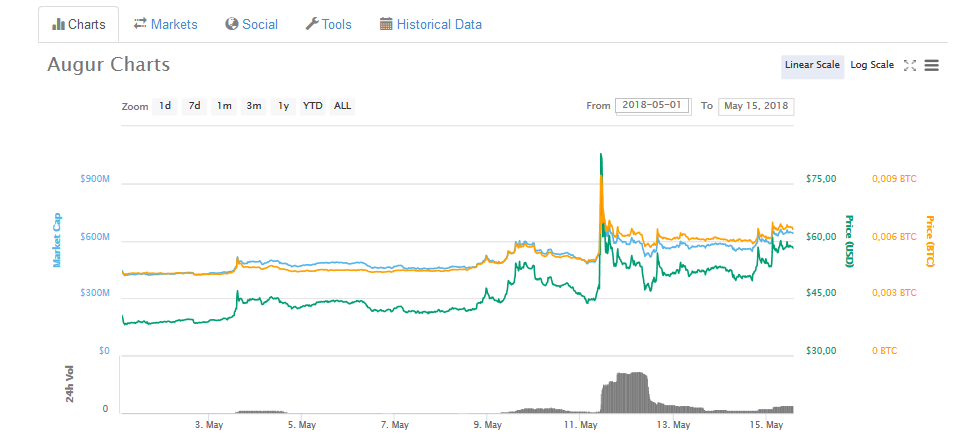Set zoom range to 1y
963x443 pixels.
click(x=283, y=106)
